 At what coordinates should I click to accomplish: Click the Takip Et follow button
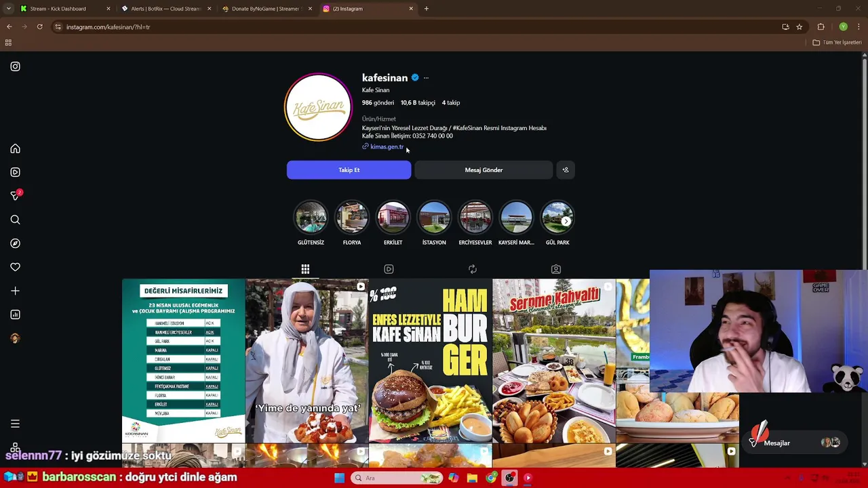(349, 170)
